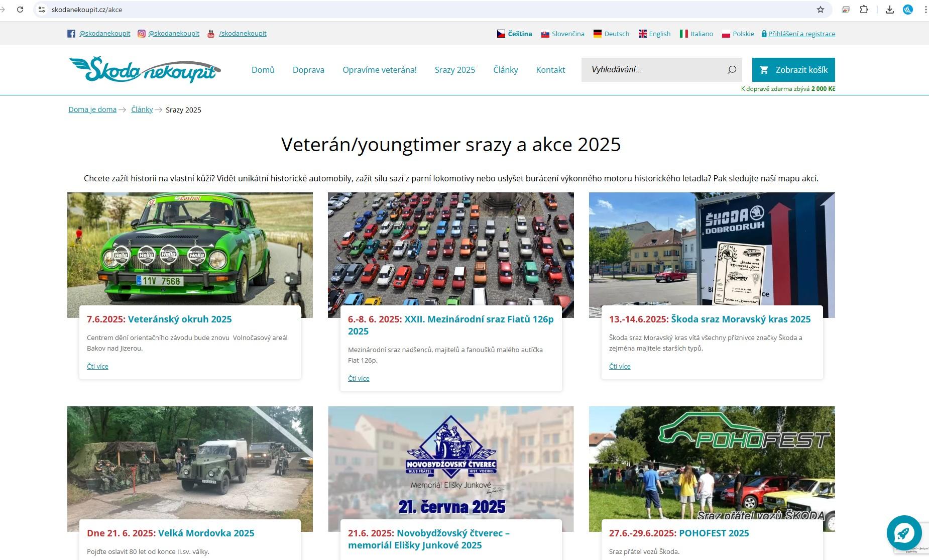
Task: Open the browser profile avatar
Action: 908,10
